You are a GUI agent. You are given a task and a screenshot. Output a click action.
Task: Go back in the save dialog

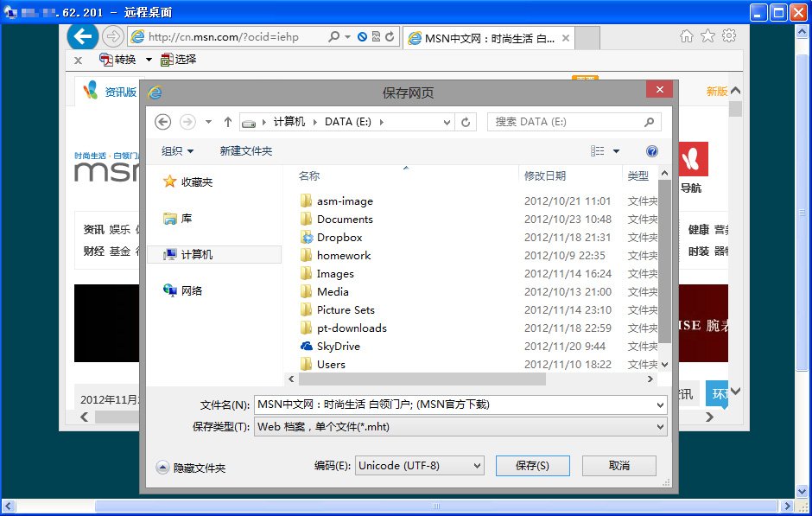(162, 122)
